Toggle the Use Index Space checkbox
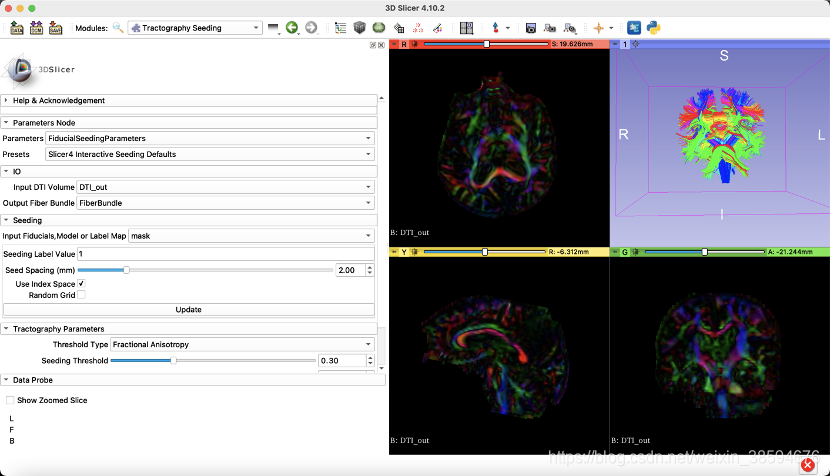830x476 pixels. 81,284
